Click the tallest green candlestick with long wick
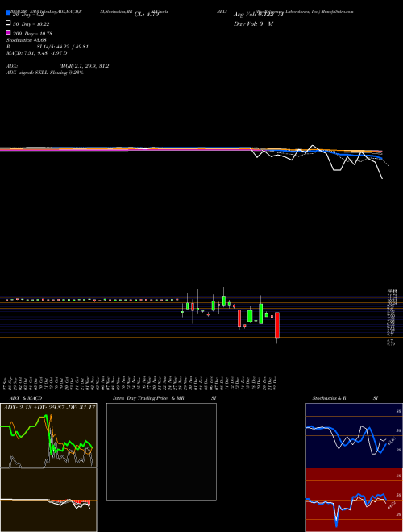Image resolution: width=403 pixels, height=532 pixels. coord(261,314)
